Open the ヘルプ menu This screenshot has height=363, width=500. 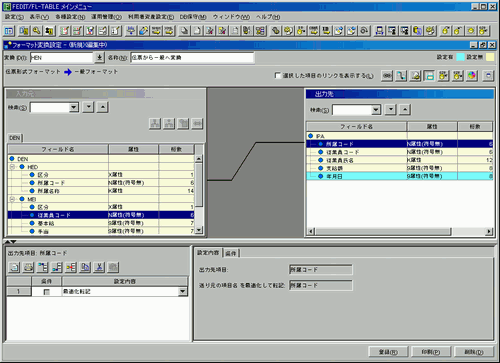(268, 17)
